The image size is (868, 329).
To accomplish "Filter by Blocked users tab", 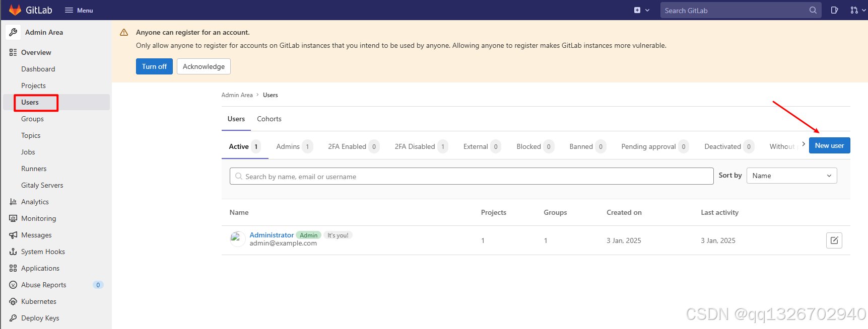I will tap(535, 146).
